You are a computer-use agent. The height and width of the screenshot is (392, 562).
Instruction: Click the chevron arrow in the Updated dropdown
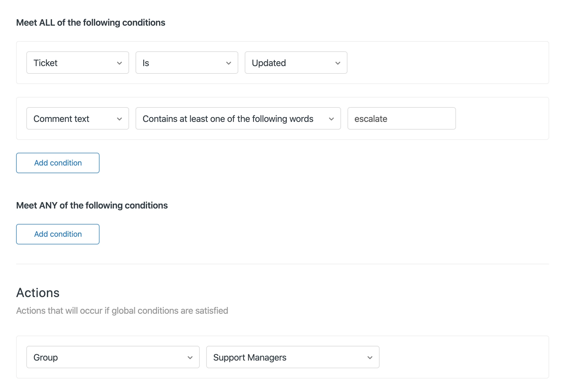coord(338,63)
